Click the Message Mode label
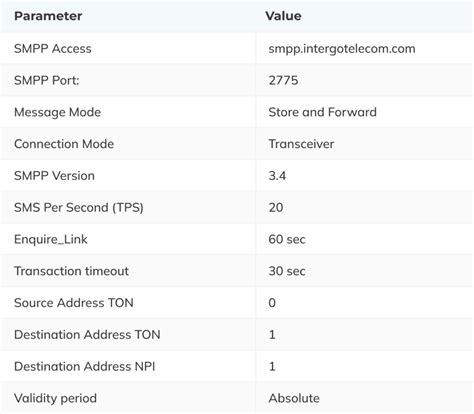Image resolution: width=474 pixels, height=414 pixels. [x=57, y=112]
